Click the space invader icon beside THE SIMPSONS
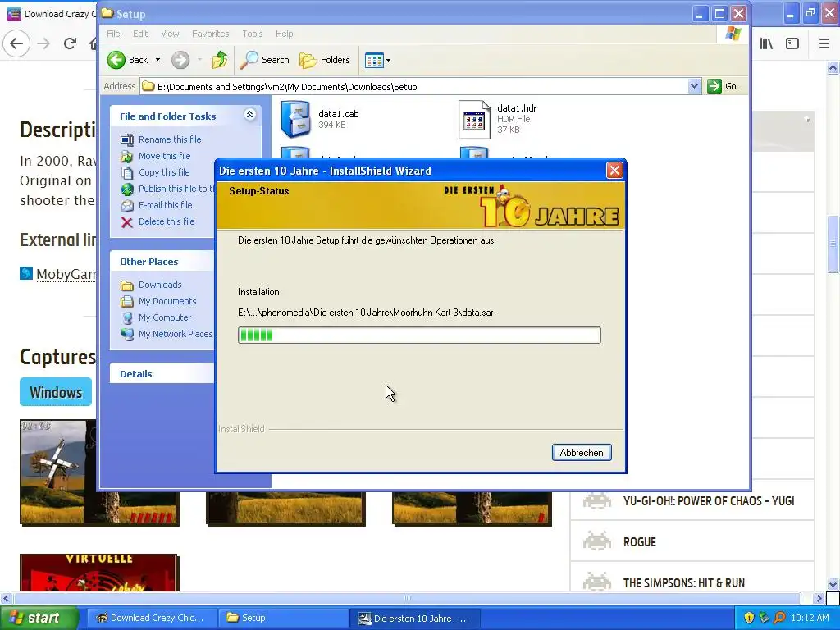 tap(597, 582)
